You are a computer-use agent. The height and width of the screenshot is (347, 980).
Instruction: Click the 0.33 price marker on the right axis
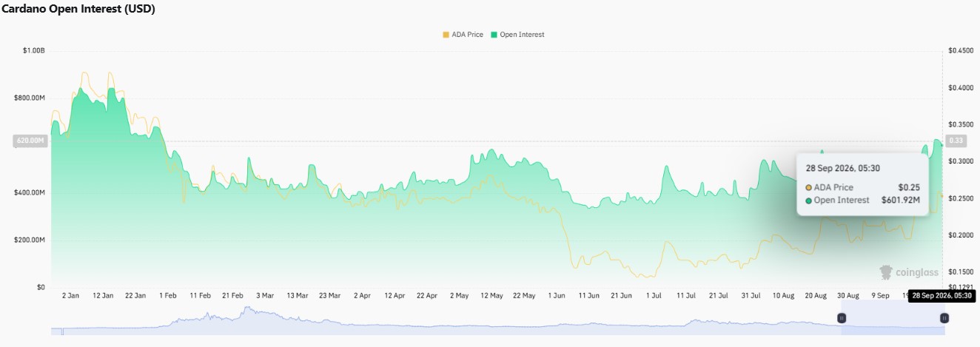coord(956,141)
